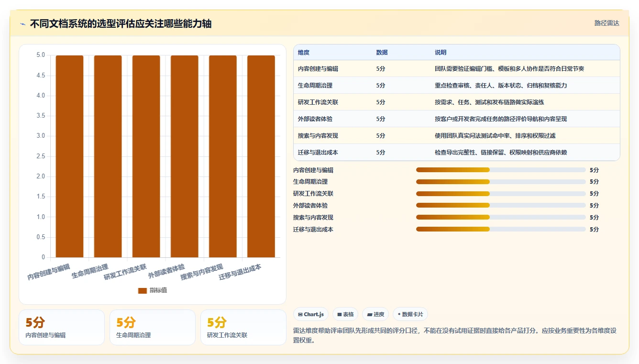Click the 内容创建与编辑 table cell
The image size is (639, 364).
(x=318, y=69)
